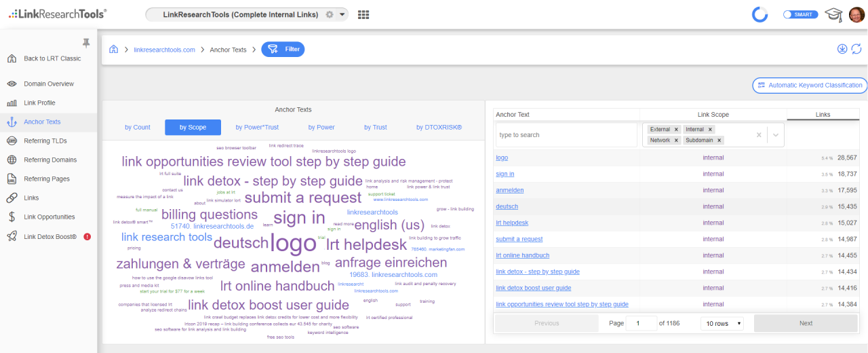868x353 pixels.
Task: Go to home via breadcrumb house icon
Action: click(x=113, y=50)
